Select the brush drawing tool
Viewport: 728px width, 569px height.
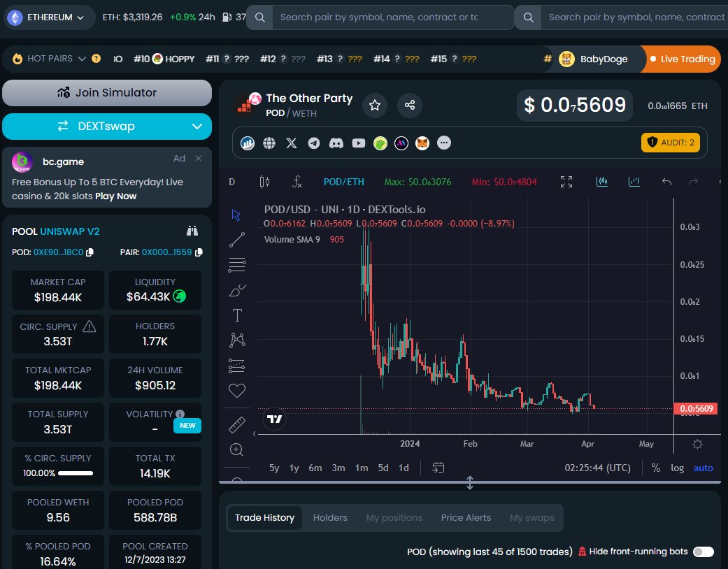pyautogui.click(x=237, y=290)
